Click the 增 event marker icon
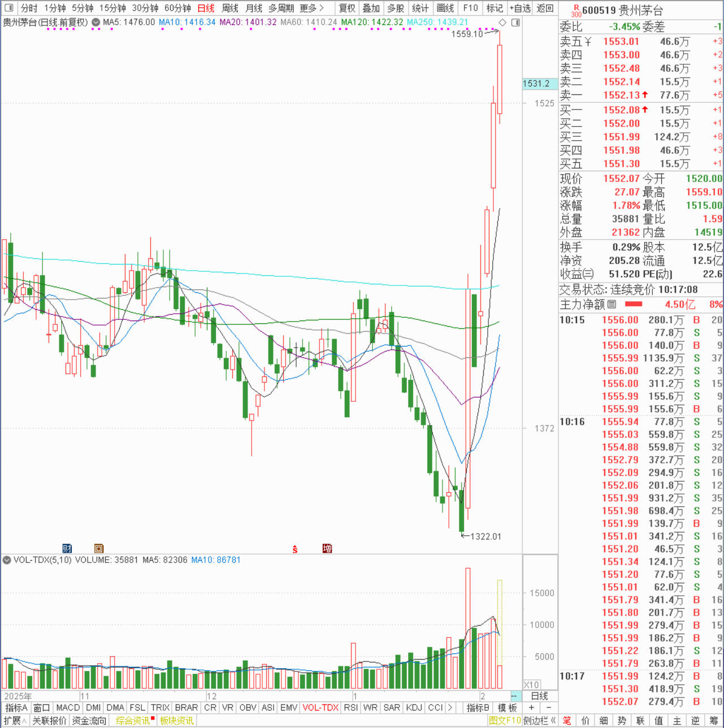Screen dimensions: 724x728 tap(327, 548)
